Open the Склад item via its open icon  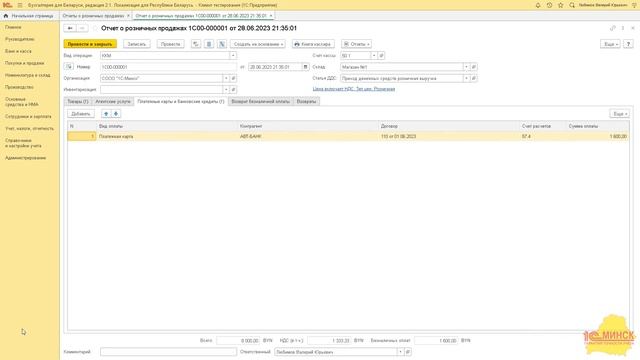click(x=473, y=67)
